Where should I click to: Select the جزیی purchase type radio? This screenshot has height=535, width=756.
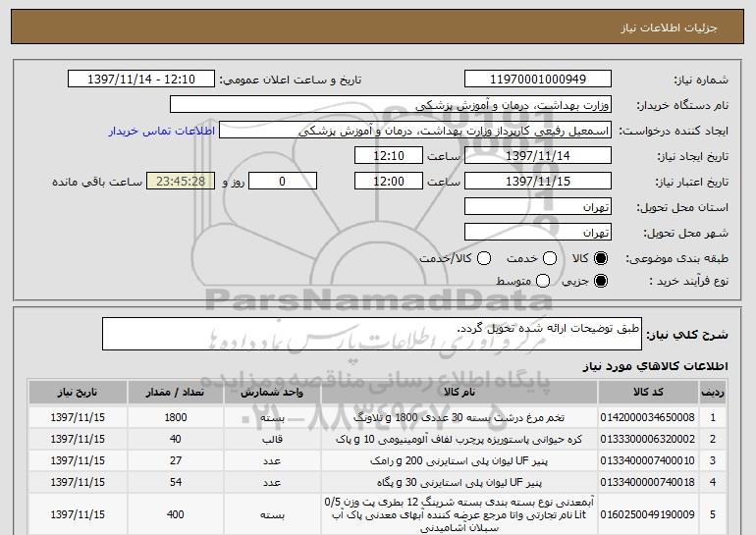click(601, 281)
